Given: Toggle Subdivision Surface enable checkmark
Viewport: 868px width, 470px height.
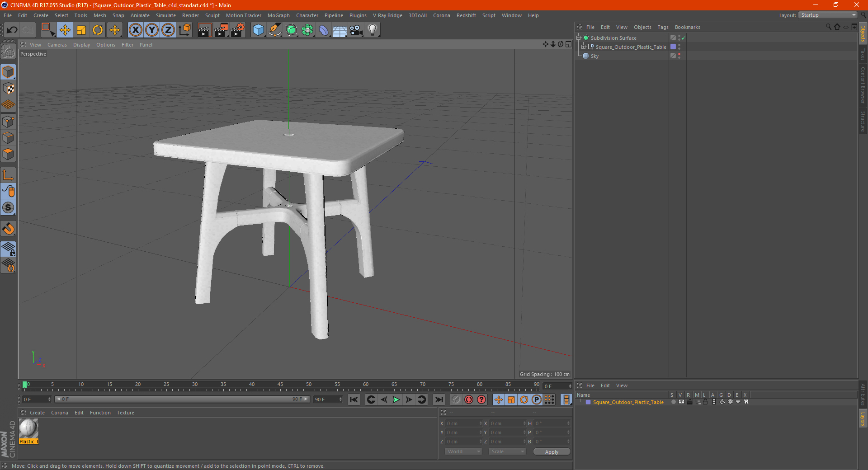Looking at the screenshot, I should click(x=684, y=38).
